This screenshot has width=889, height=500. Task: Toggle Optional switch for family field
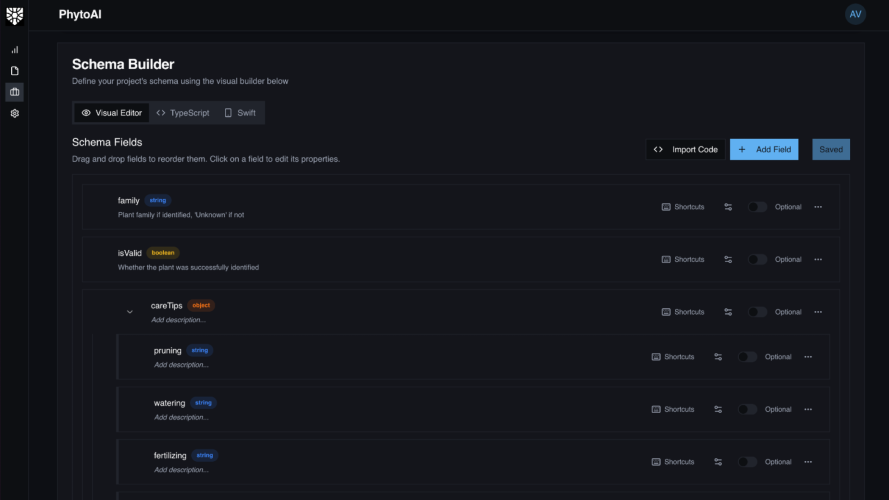coord(757,207)
